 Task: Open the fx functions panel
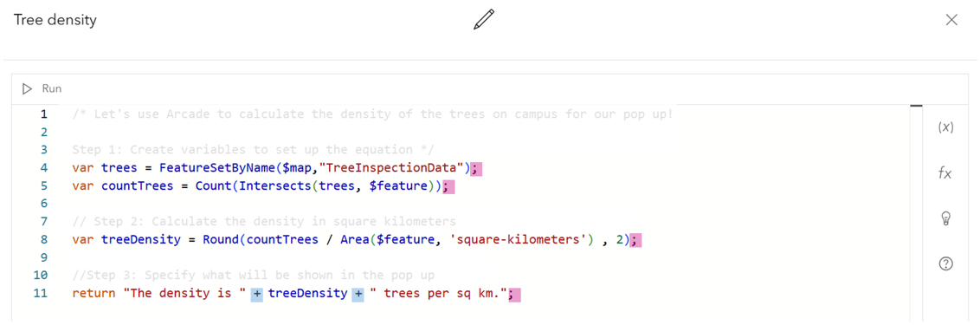(x=945, y=173)
